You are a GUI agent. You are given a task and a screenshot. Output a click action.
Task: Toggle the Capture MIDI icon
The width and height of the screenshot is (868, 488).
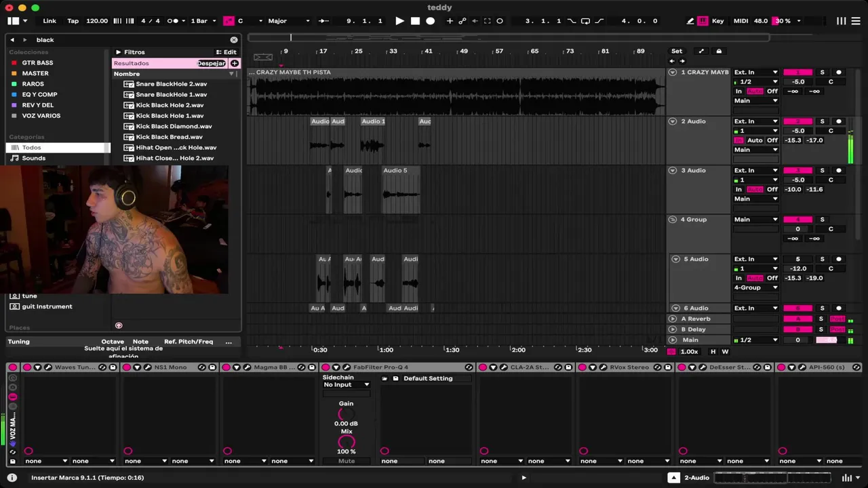(487, 21)
